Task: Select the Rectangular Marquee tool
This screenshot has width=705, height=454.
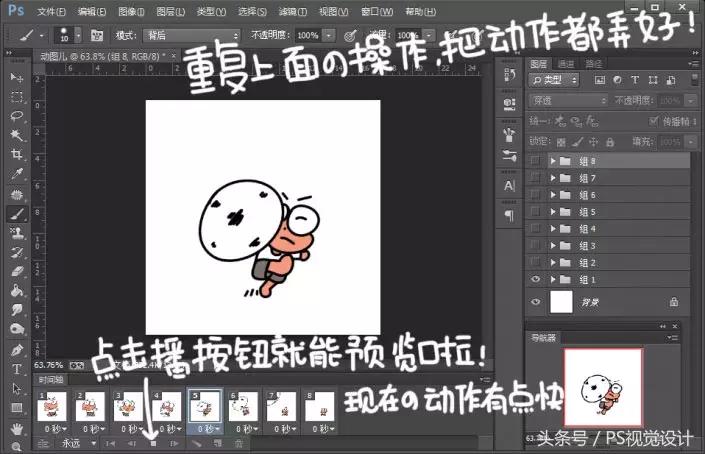Action: [17, 97]
